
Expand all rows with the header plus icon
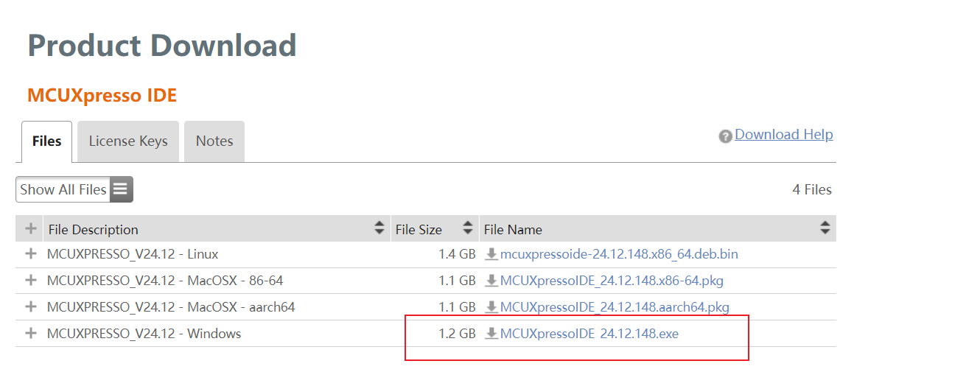(31, 229)
